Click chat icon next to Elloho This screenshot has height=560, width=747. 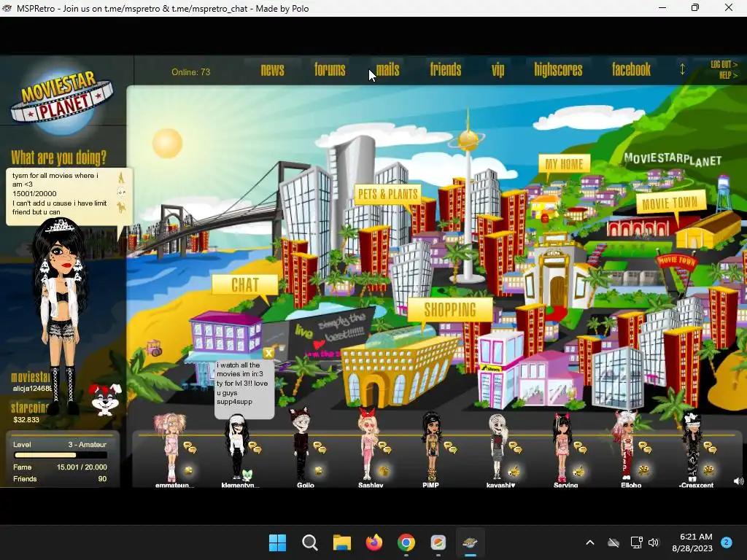pyautogui.click(x=645, y=447)
